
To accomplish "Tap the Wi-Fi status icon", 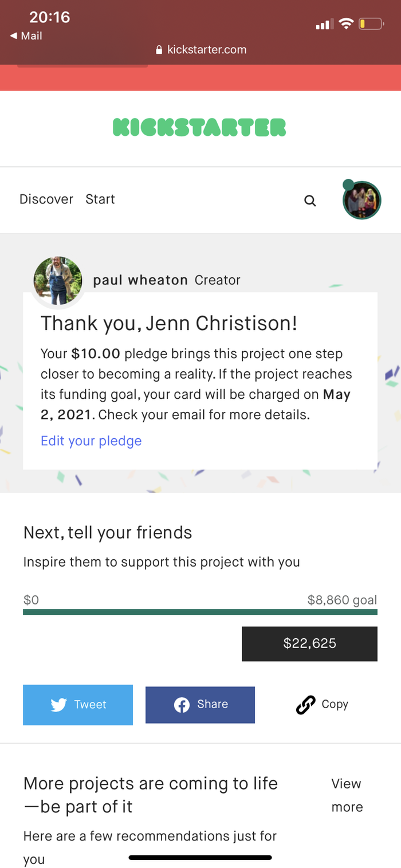I will (x=345, y=23).
